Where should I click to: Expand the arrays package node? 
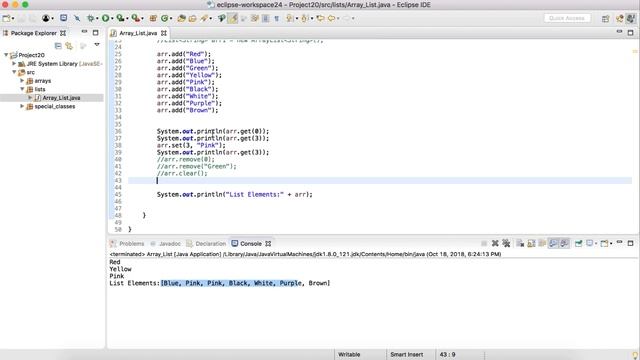tap(22, 81)
